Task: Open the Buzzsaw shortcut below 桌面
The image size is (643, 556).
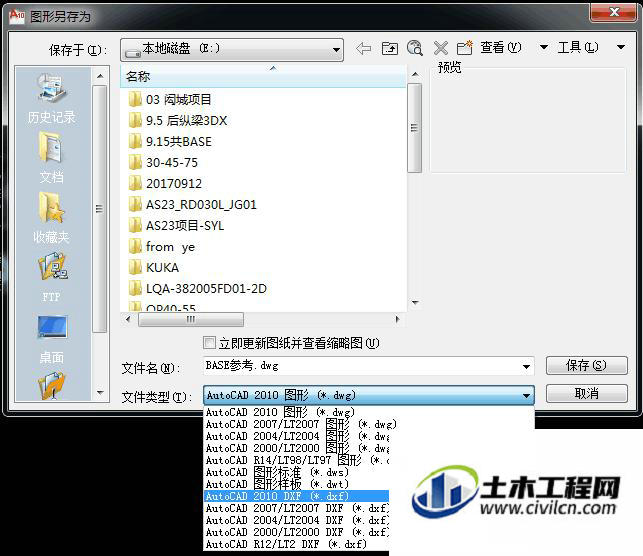Action: pos(52,385)
